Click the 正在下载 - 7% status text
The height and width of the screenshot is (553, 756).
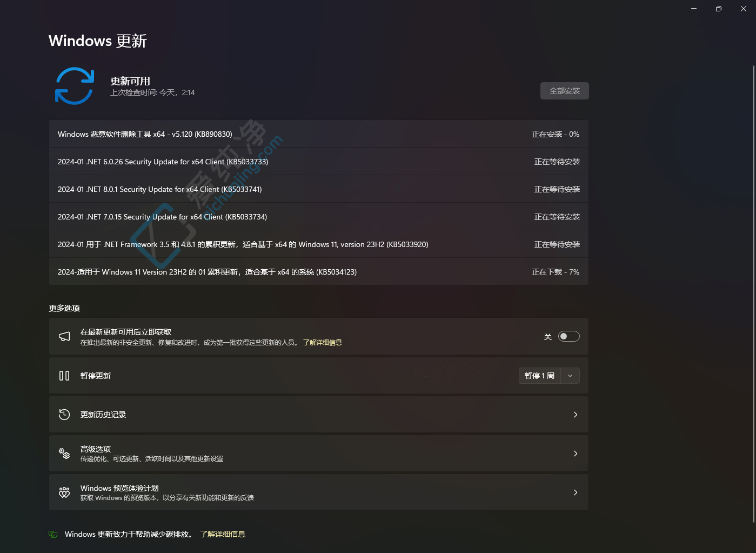pyautogui.click(x=556, y=272)
